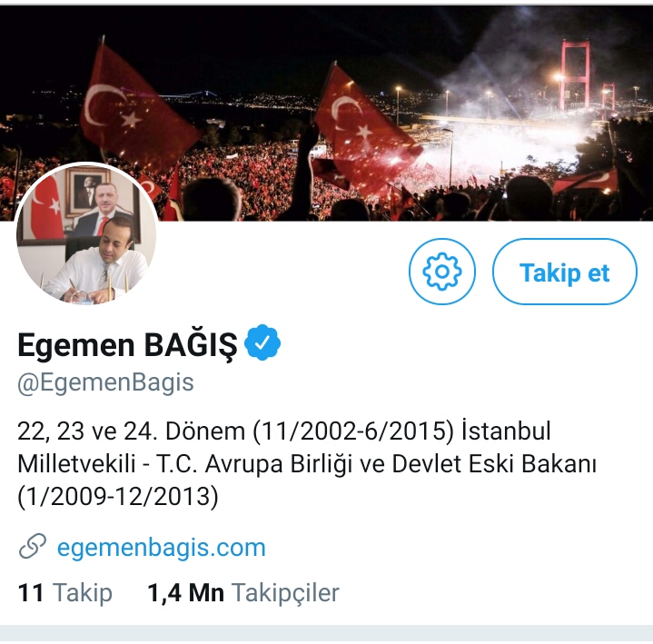Select the @EgemenBagis username handle
This screenshot has width=653, height=644.
[105, 382]
